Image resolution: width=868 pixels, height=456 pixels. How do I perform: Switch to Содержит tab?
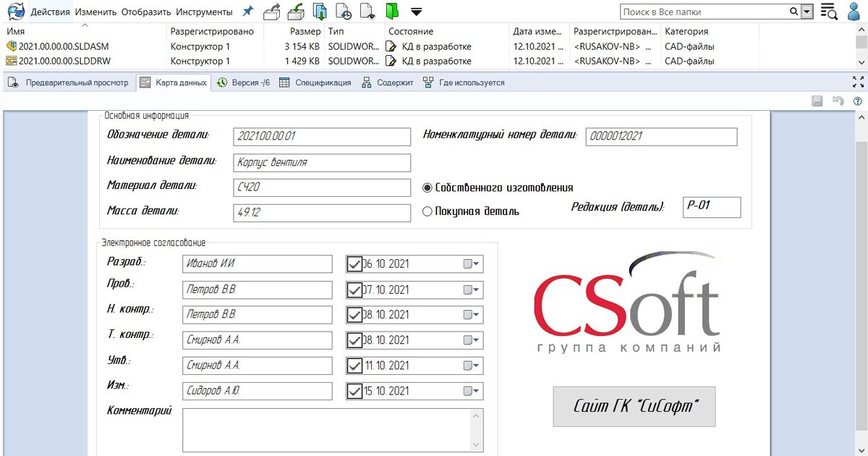[388, 83]
